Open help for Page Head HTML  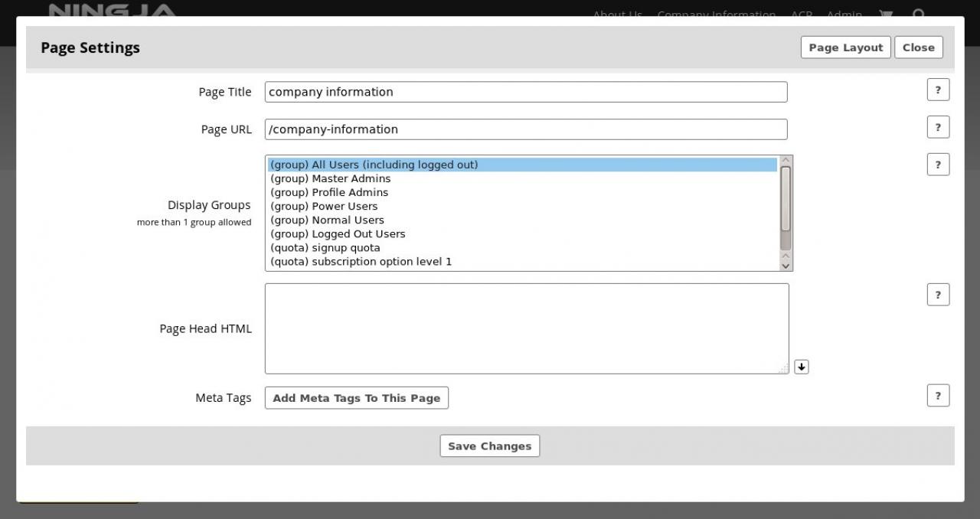pyautogui.click(x=938, y=295)
